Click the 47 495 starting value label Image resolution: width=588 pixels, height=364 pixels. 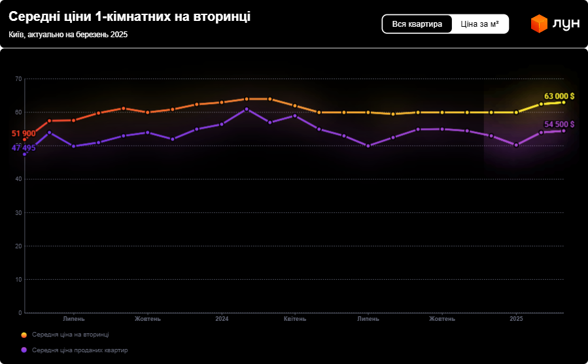[24, 148]
